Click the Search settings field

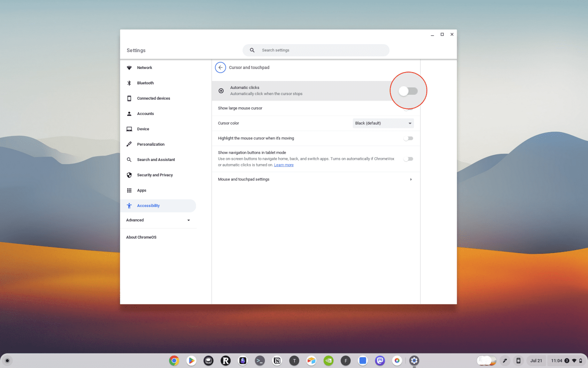point(315,50)
